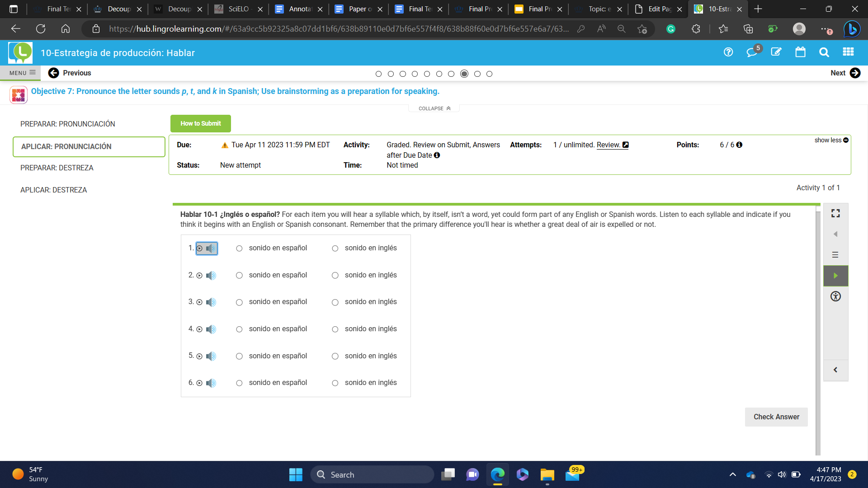Click the fullscreen expand icon

pyautogui.click(x=835, y=213)
